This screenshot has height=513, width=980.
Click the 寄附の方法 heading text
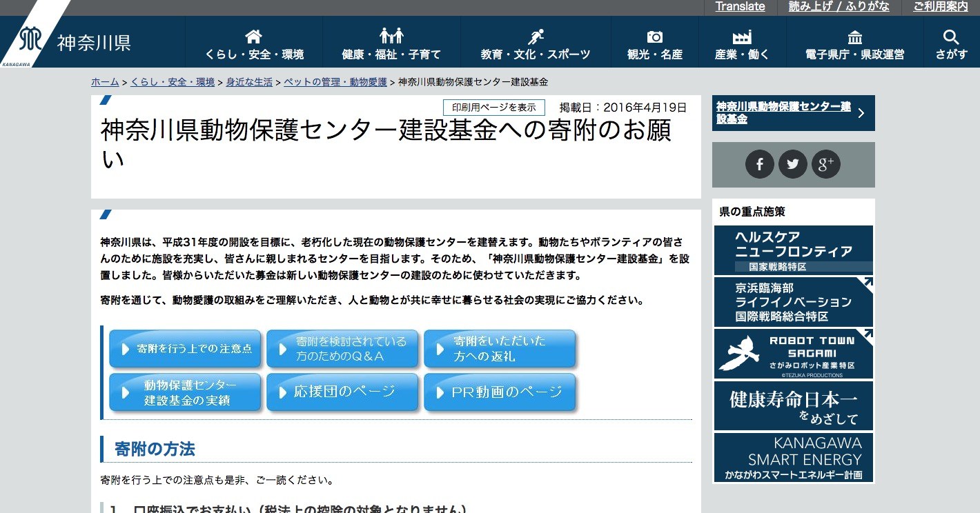coord(155,450)
